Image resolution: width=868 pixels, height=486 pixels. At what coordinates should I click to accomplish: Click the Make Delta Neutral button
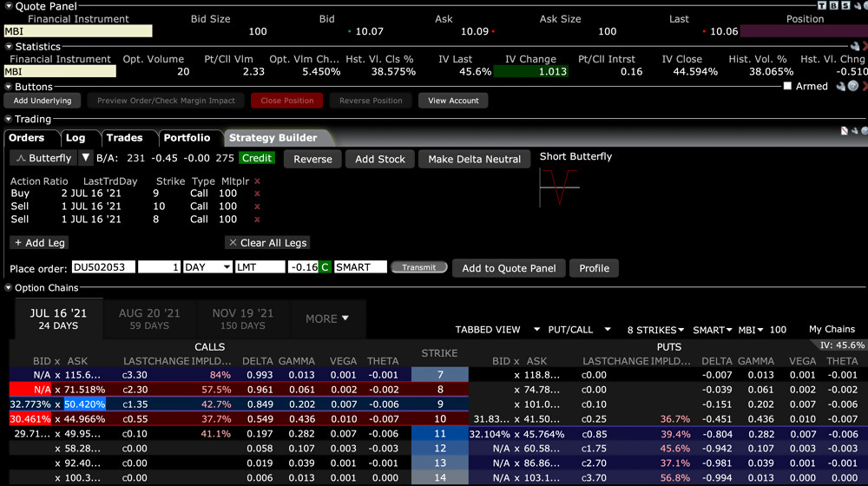474,159
